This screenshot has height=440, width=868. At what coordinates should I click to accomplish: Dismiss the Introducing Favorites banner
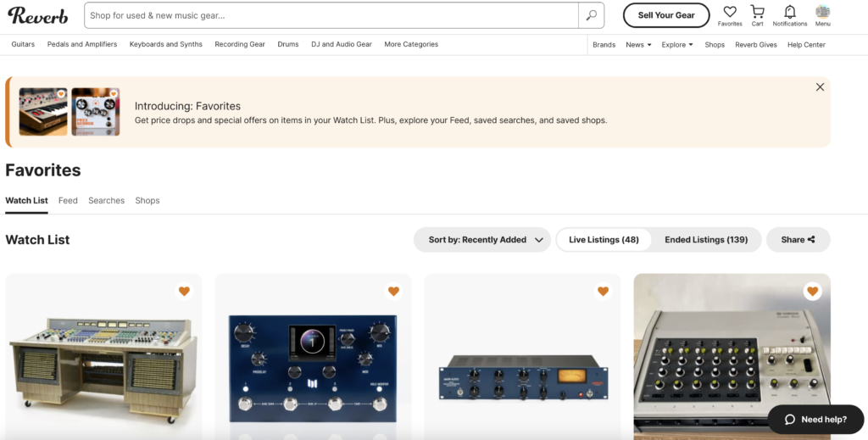(820, 86)
